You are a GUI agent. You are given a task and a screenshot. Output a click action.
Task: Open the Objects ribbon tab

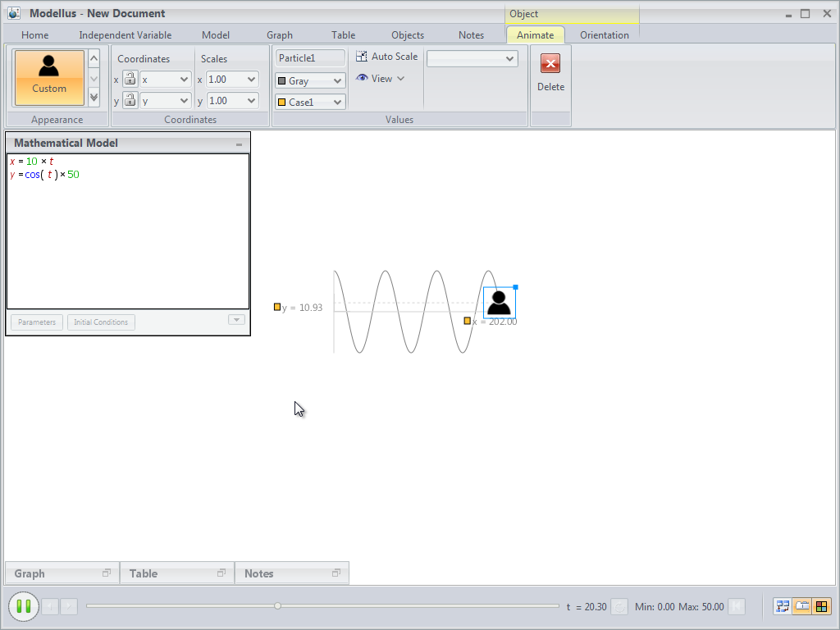click(x=407, y=34)
